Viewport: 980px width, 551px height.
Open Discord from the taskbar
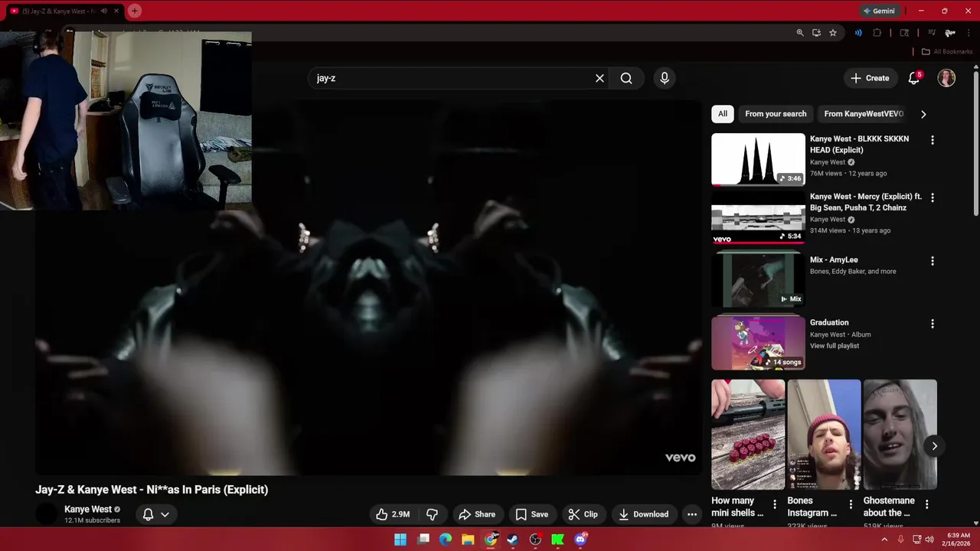580,540
